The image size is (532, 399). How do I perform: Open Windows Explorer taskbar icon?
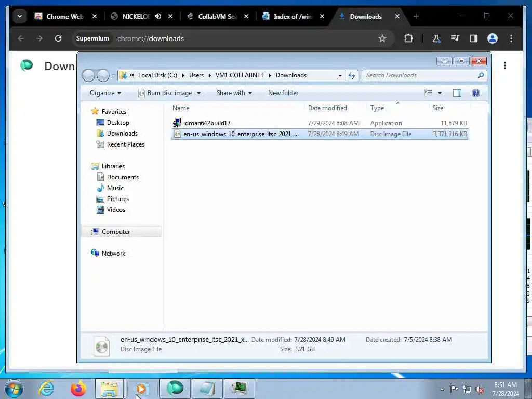pyautogui.click(x=109, y=389)
